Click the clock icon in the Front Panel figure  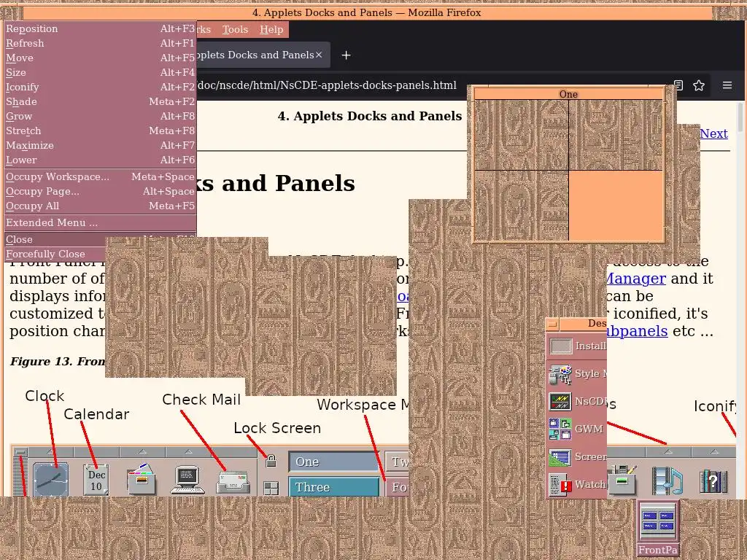(x=50, y=479)
